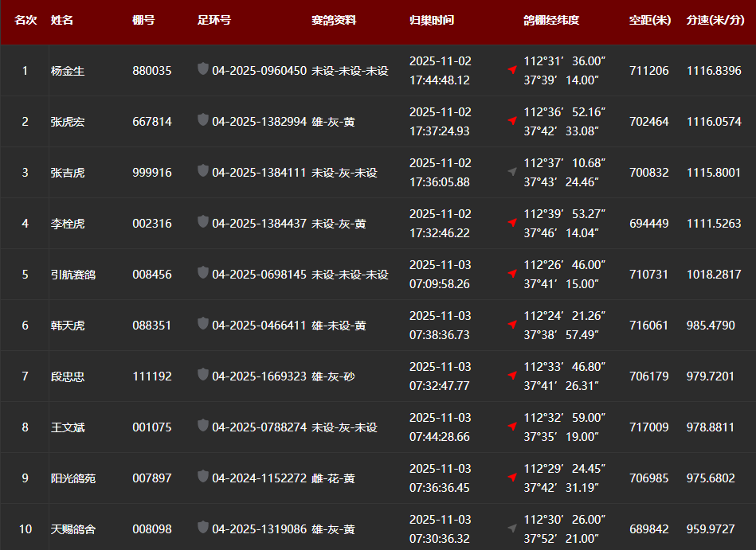Screen dimensions: 756x550
Task: Click gray location arrow in 天赐鸽舍 row
Action: point(512,529)
